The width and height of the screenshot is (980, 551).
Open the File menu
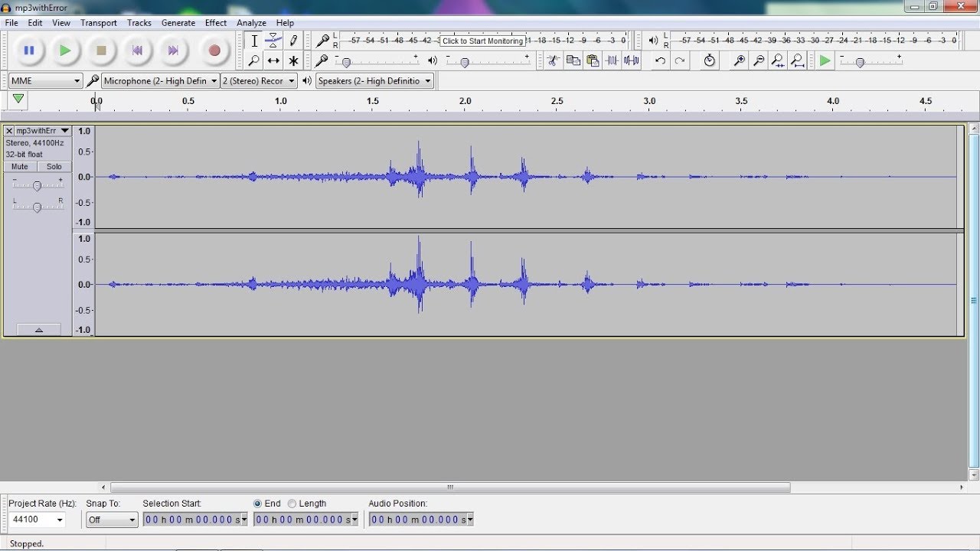point(11,23)
